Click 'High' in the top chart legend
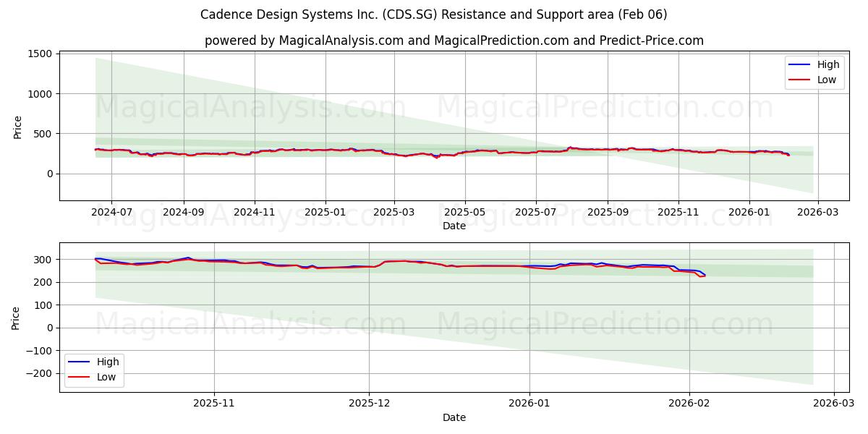Image resolution: width=868 pixels, height=434 pixels. (x=828, y=64)
